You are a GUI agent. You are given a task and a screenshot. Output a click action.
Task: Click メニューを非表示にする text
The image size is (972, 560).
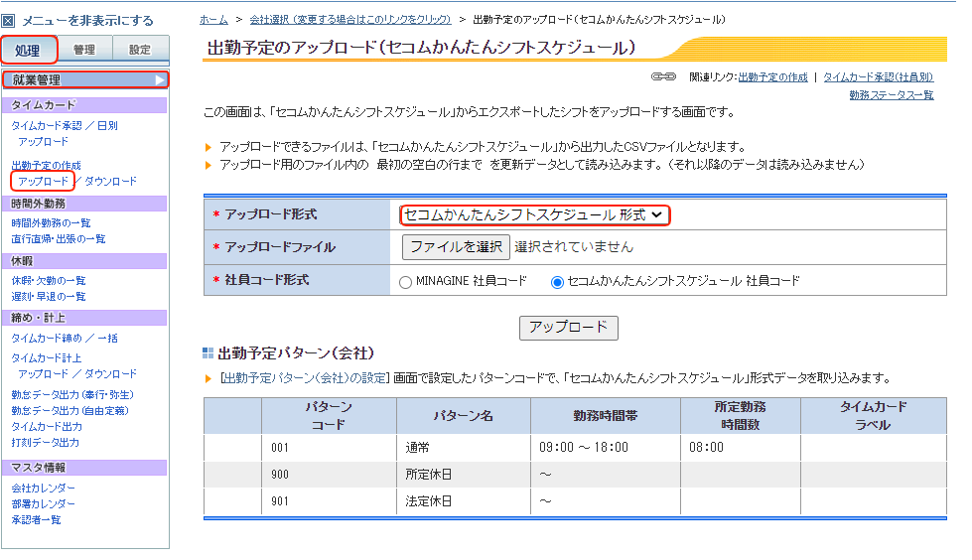(x=88, y=21)
